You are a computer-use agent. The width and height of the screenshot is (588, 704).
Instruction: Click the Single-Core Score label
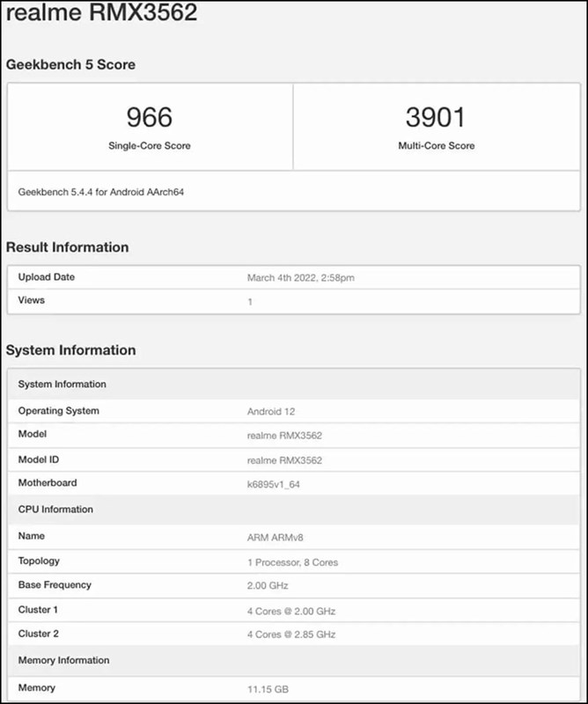click(x=150, y=145)
